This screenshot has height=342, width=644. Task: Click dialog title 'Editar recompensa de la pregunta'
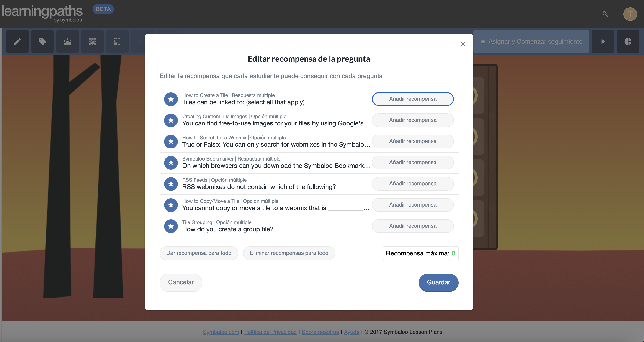click(309, 59)
